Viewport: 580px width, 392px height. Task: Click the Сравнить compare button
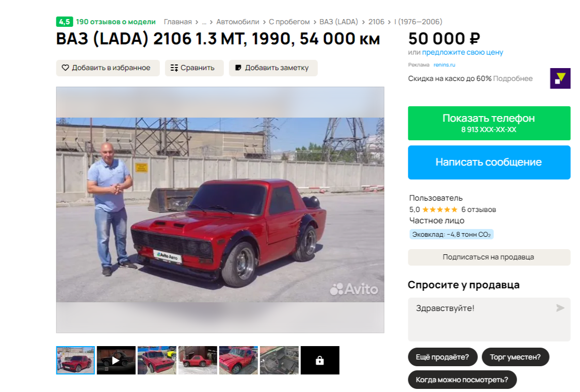(x=194, y=68)
